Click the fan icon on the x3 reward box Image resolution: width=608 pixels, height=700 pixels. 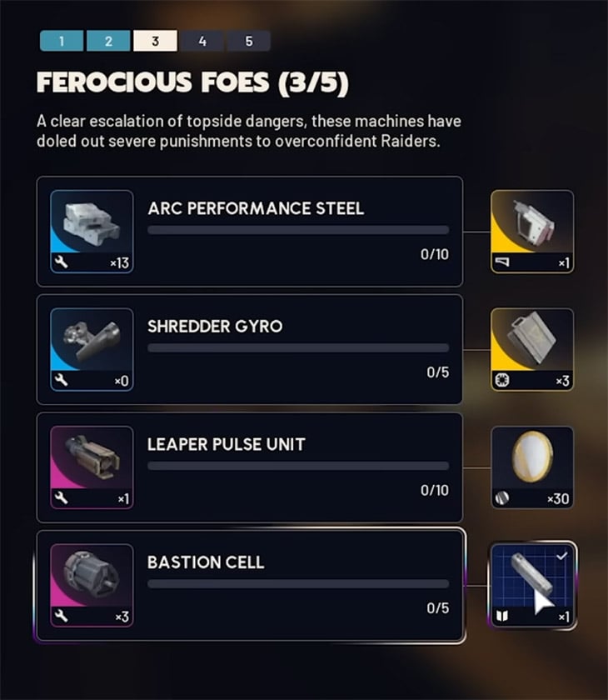point(501,380)
